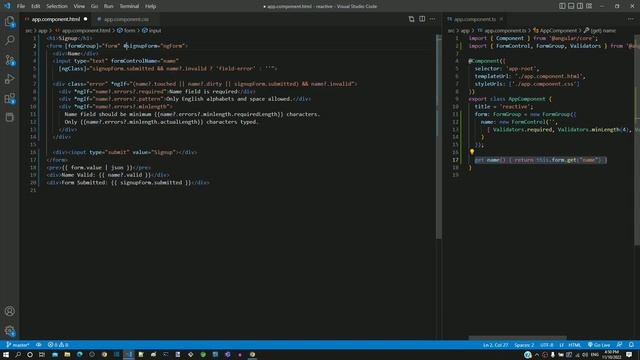640x360 pixels.
Task: Open the Run menu
Action: 109,6
